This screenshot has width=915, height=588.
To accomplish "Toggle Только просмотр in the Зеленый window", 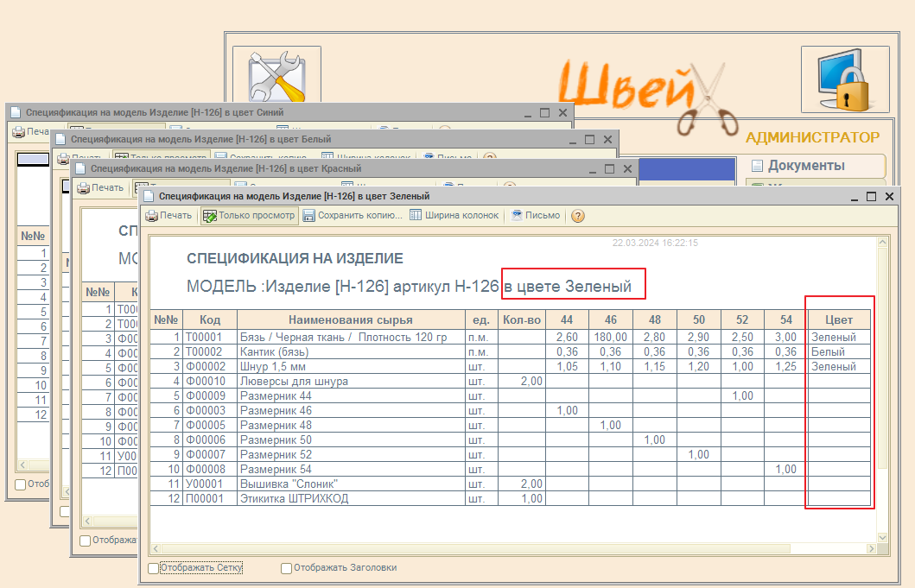I will 250,215.
